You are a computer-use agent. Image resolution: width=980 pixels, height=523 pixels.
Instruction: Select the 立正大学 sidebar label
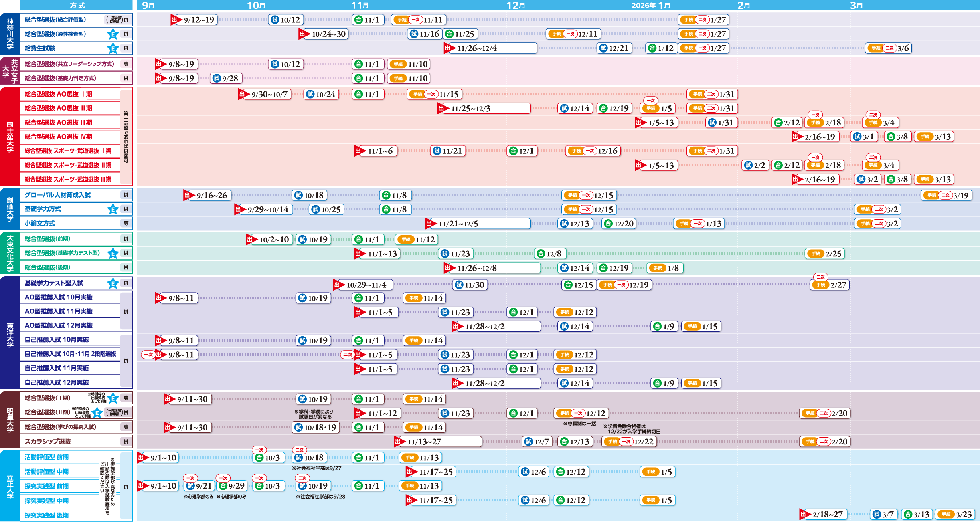coord(10,486)
